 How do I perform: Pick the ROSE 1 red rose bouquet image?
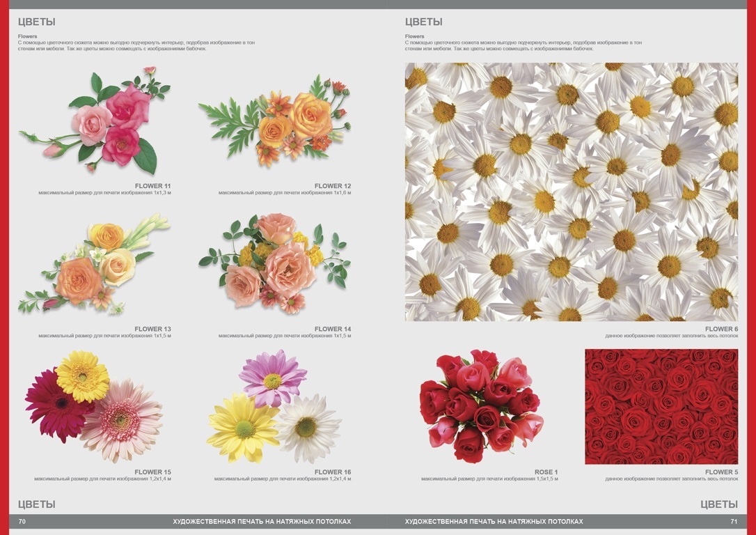click(480, 406)
